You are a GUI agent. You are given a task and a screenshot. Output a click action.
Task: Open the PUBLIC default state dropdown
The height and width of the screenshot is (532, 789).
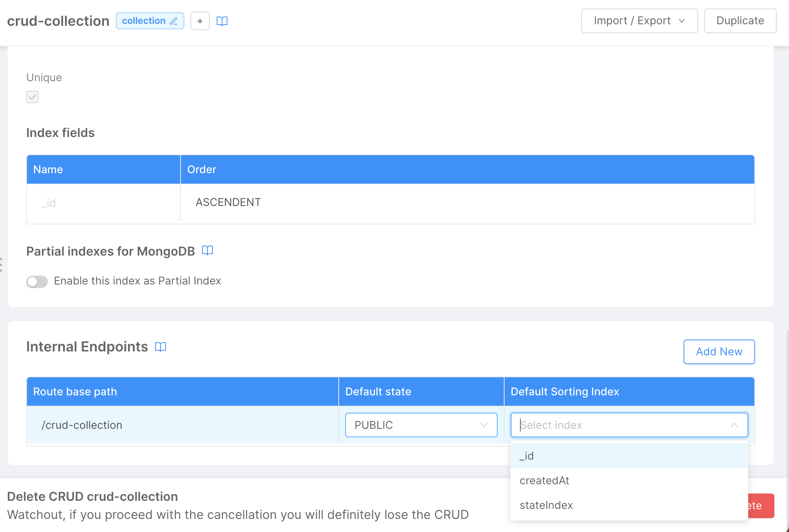421,425
